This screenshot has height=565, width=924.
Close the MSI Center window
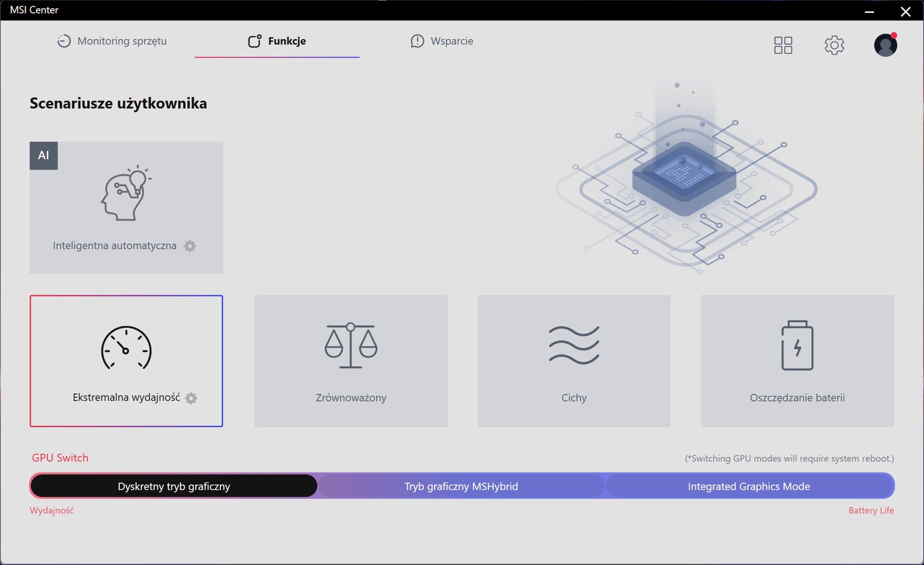click(x=905, y=12)
